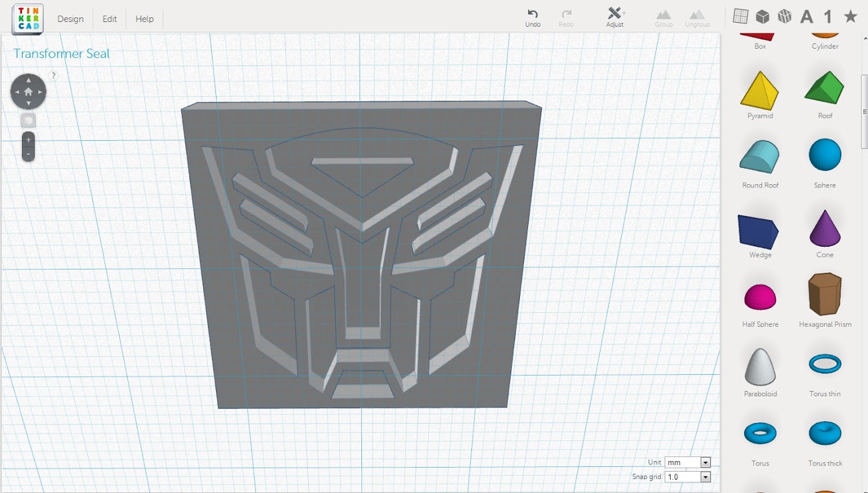868x493 pixels.
Task: Open the Edit menu
Action: point(109,19)
